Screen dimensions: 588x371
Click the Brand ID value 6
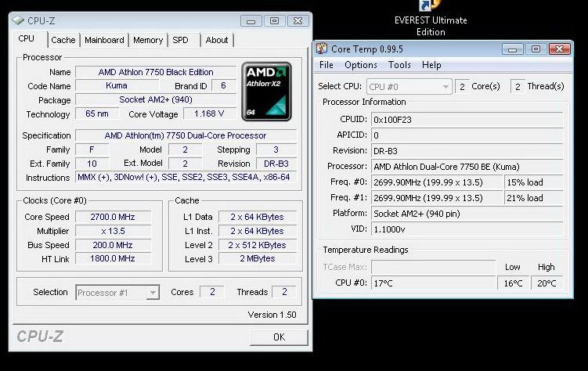click(x=223, y=85)
